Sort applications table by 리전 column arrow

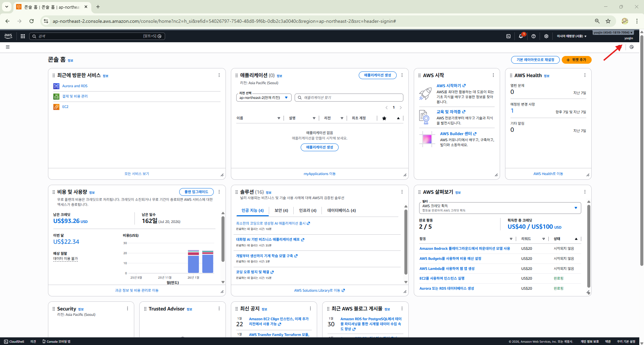(342, 118)
